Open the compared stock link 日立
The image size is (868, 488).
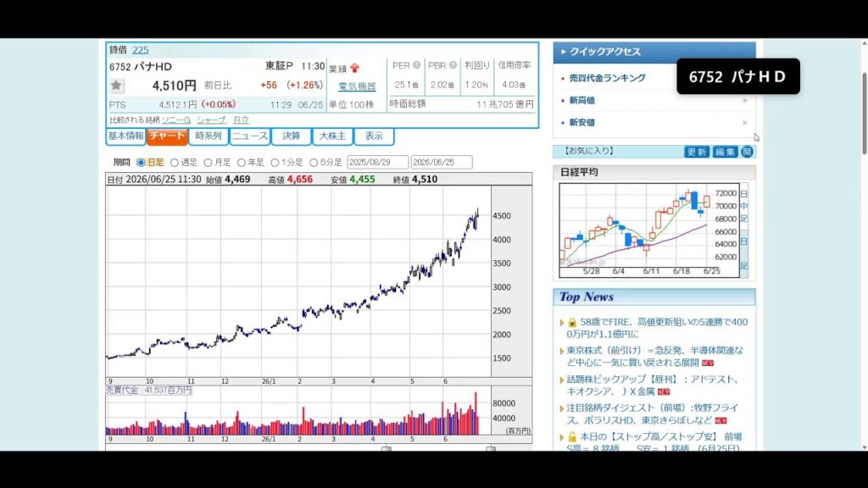pyautogui.click(x=241, y=120)
